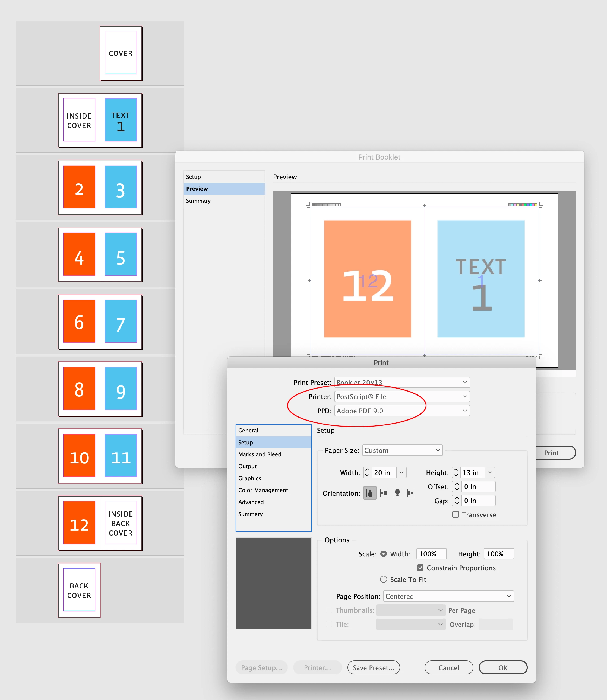Select the reverse landscape orientation icon
Viewport: 607px width, 700px height.
coord(410,493)
